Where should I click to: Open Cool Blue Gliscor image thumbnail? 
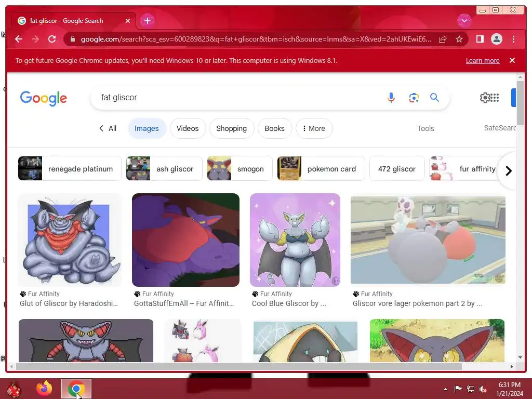[295, 240]
